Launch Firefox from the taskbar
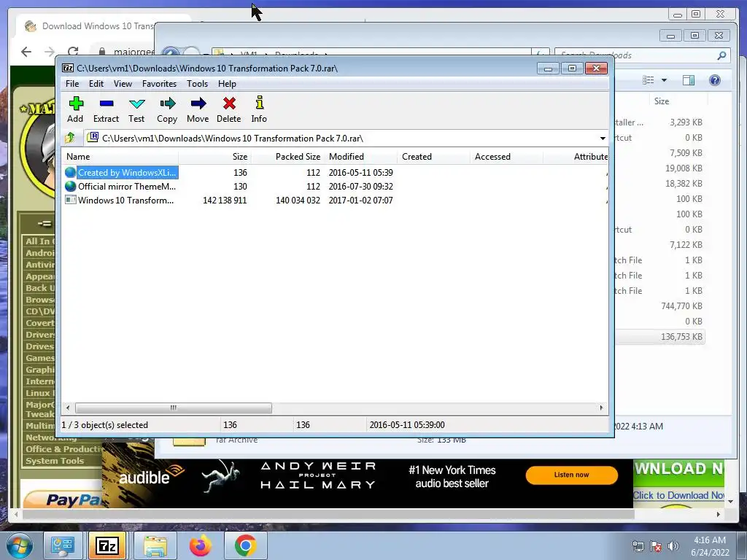 tap(201, 545)
